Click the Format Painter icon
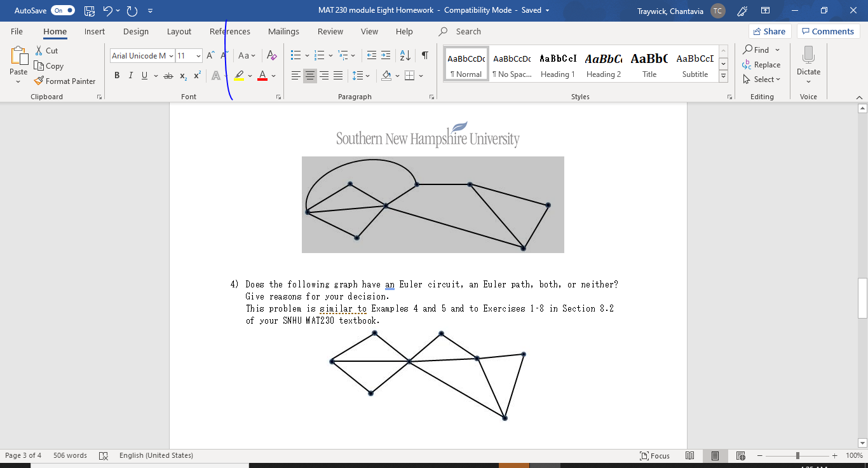Image resolution: width=868 pixels, height=468 pixels. click(x=38, y=81)
